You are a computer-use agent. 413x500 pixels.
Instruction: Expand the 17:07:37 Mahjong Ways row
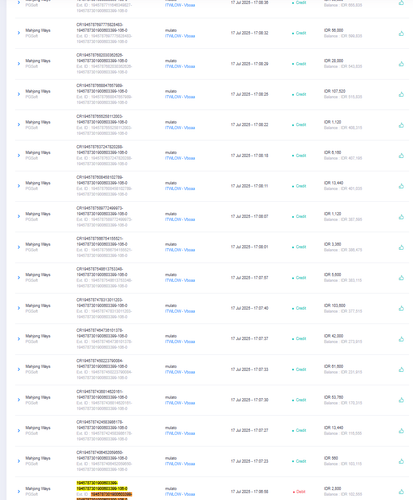click(19, 339)
